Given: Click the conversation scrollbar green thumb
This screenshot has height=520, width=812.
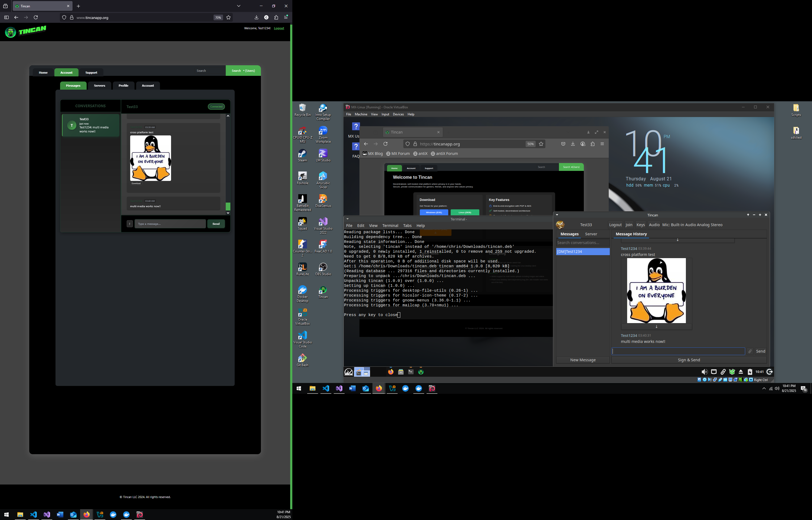Looking at the screenshot, I should [x=228, y=206].
